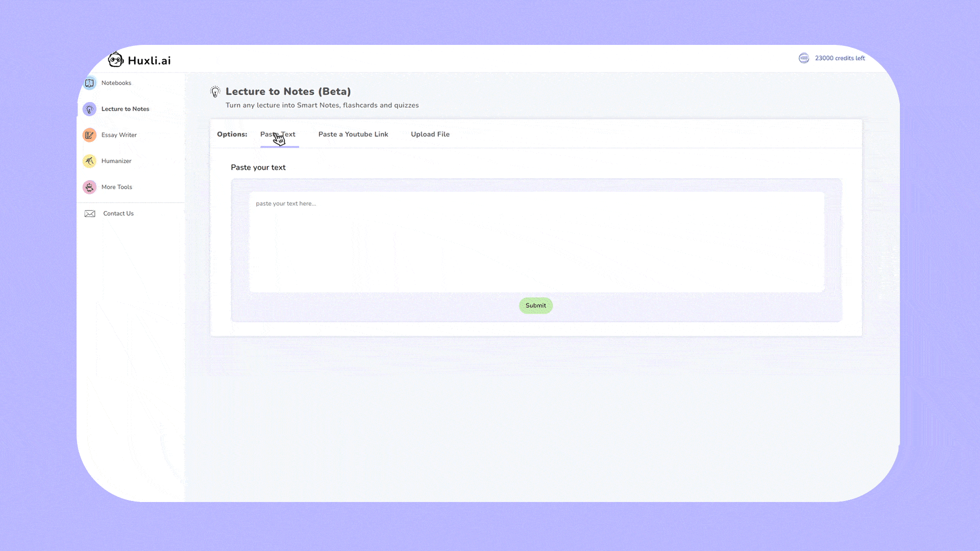The image size is (980, 551).
Task: Click the 'Paste your text' label
Action: pos(258,167)
